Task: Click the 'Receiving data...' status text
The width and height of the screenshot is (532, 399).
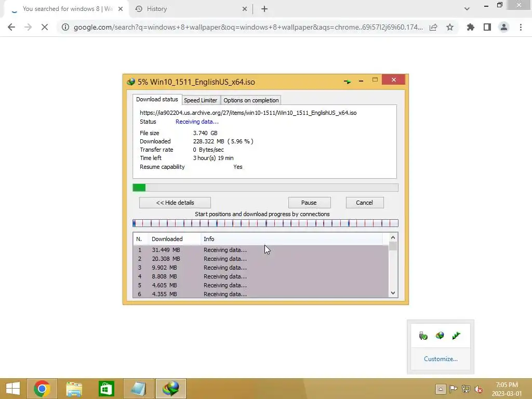Action: (197, 122)
